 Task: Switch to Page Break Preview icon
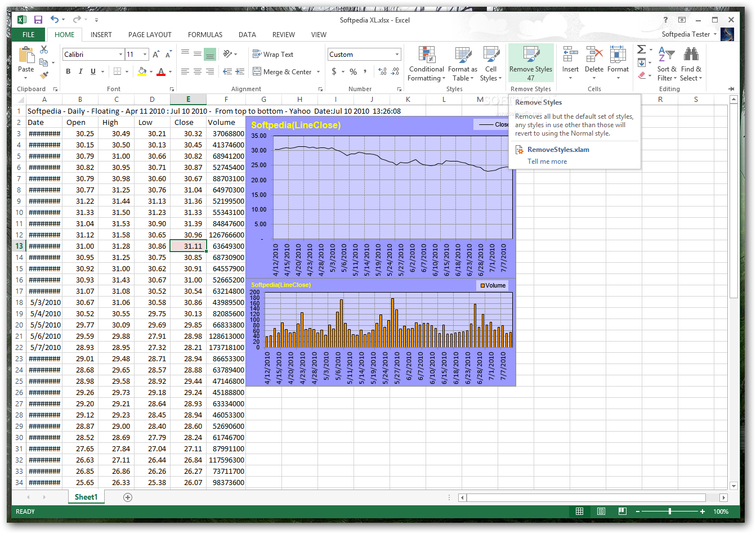tap(622, 511)
